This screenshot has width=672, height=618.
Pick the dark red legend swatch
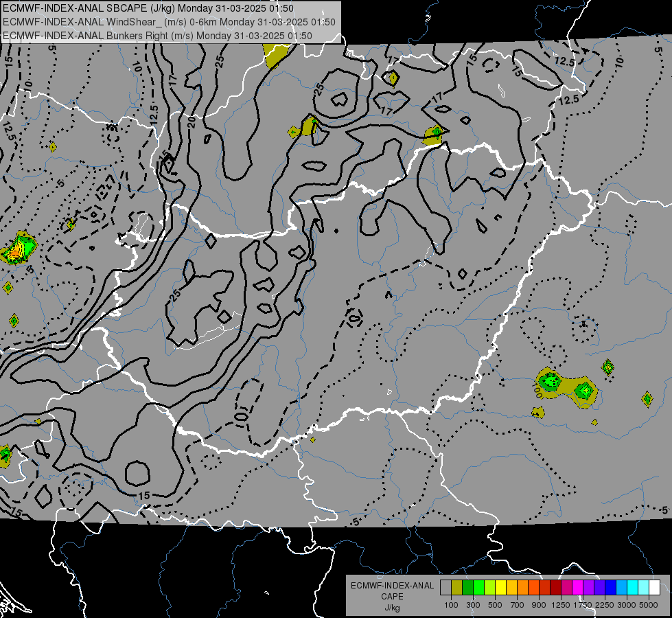(555, 587)
